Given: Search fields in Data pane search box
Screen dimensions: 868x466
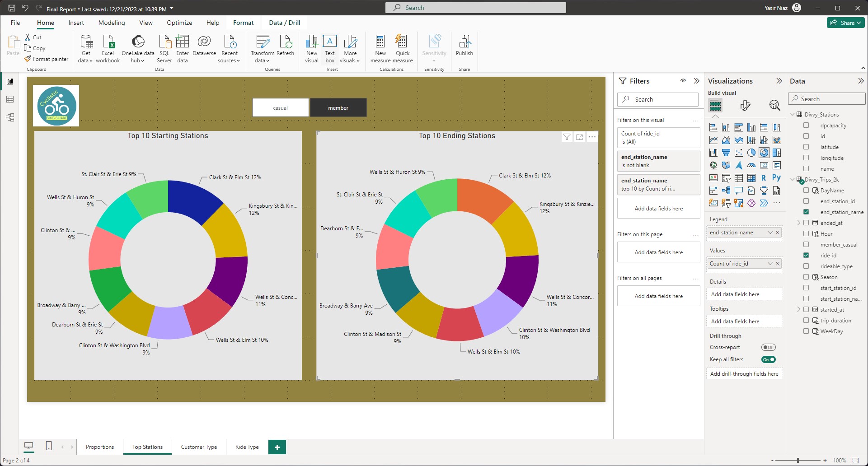Looking at the screenshot, I should [x=827, y=99].
